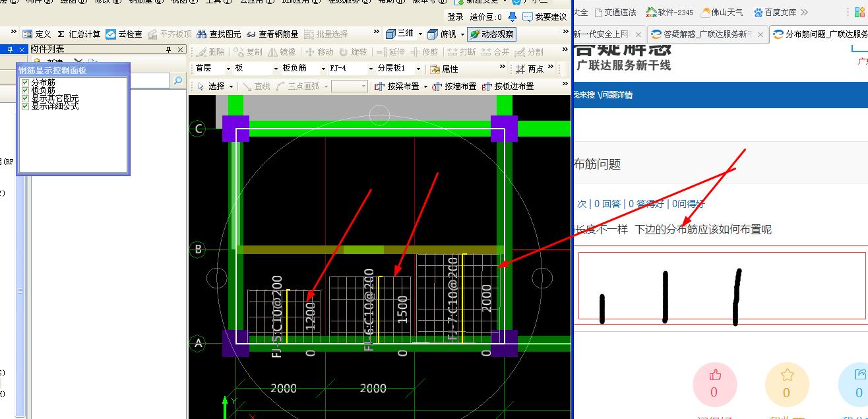The width and height of the screenshot is (868, 419).
Task: Select the 修剪 trim tool
Action: [x=423, y=51]
